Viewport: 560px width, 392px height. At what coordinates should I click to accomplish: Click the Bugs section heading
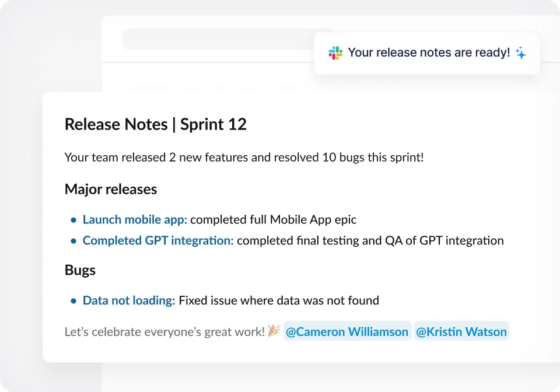[x=80, y=270]
